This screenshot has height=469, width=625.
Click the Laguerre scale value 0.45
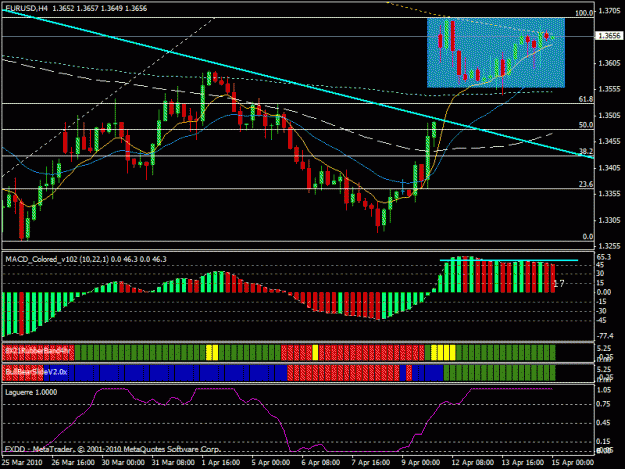pyautogui.click(x=603, y=422)
